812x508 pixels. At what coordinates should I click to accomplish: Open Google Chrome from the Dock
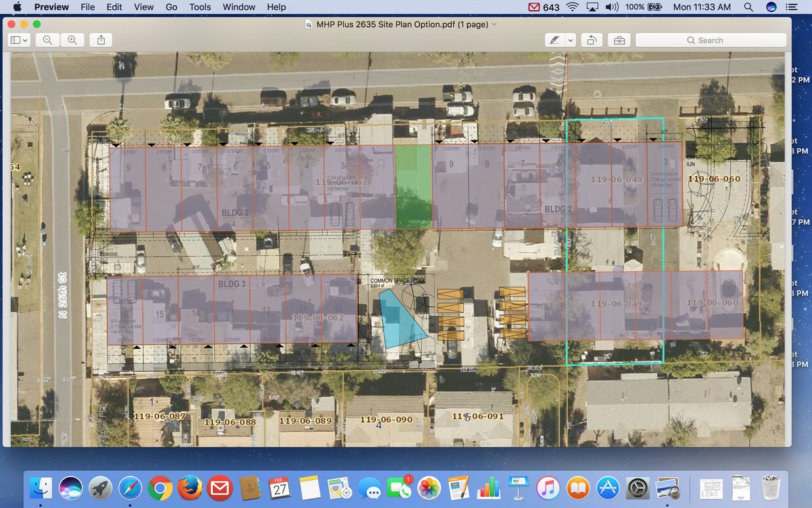(x=160, y=488)
